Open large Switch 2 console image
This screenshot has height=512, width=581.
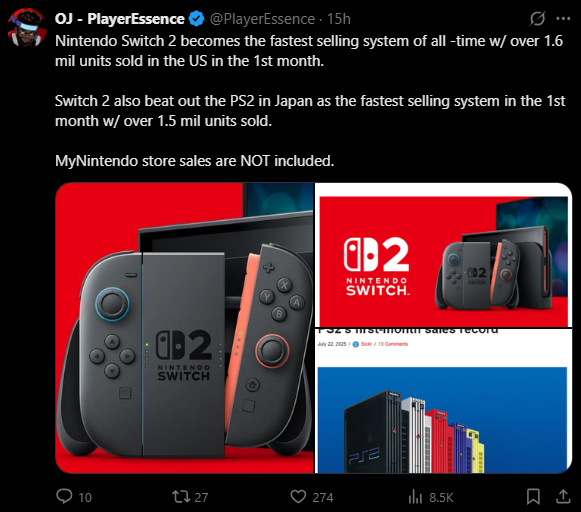coord(185,328)
